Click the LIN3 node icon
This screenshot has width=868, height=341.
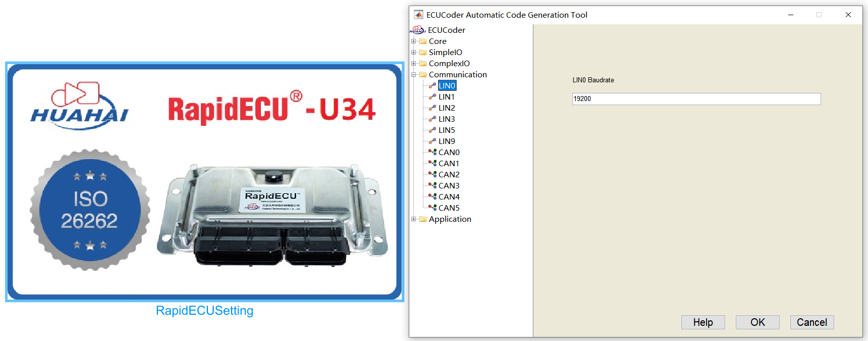432,119
